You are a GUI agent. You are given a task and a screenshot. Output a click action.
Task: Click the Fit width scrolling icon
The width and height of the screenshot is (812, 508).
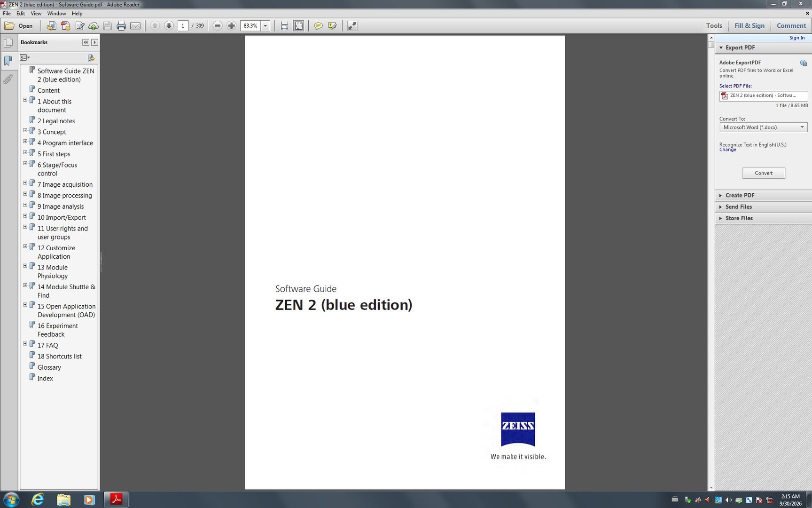(x=285, y=26)
